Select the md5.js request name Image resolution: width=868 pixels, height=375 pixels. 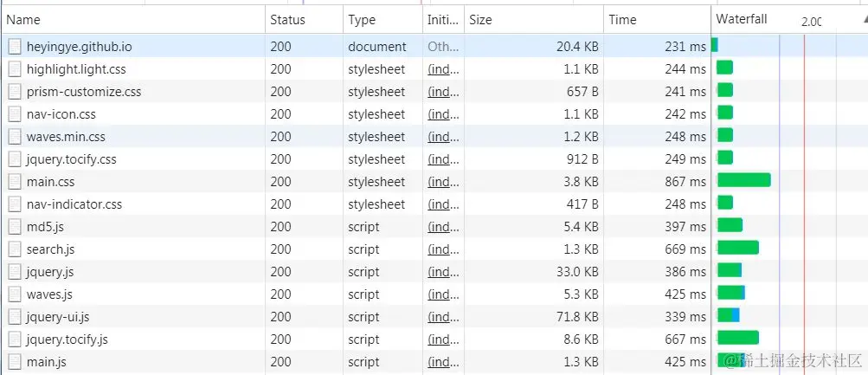(45, 227)
